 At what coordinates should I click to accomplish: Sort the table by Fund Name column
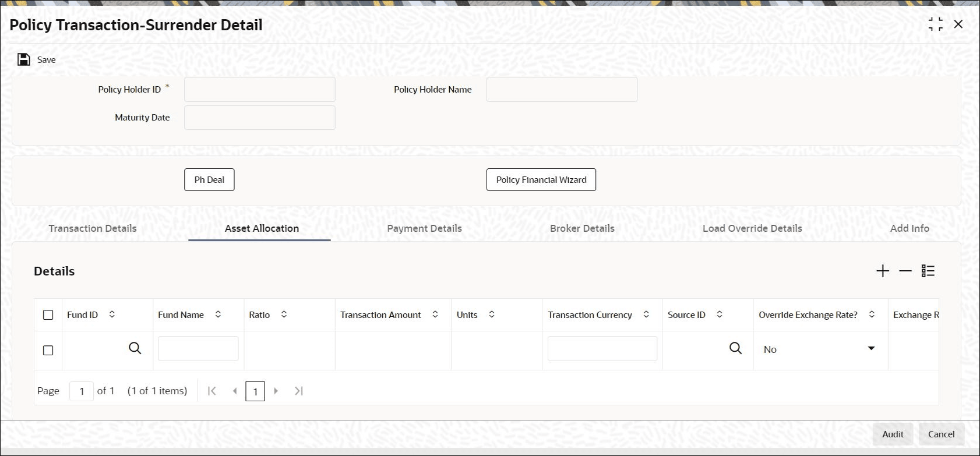click(218, 314)
